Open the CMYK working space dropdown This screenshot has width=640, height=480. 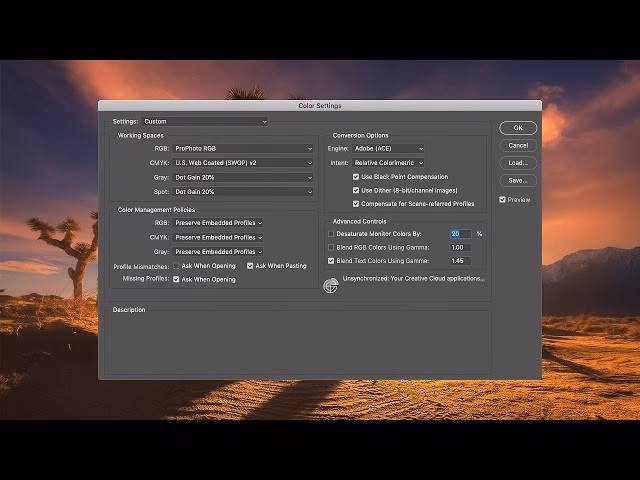coord(242,163)
